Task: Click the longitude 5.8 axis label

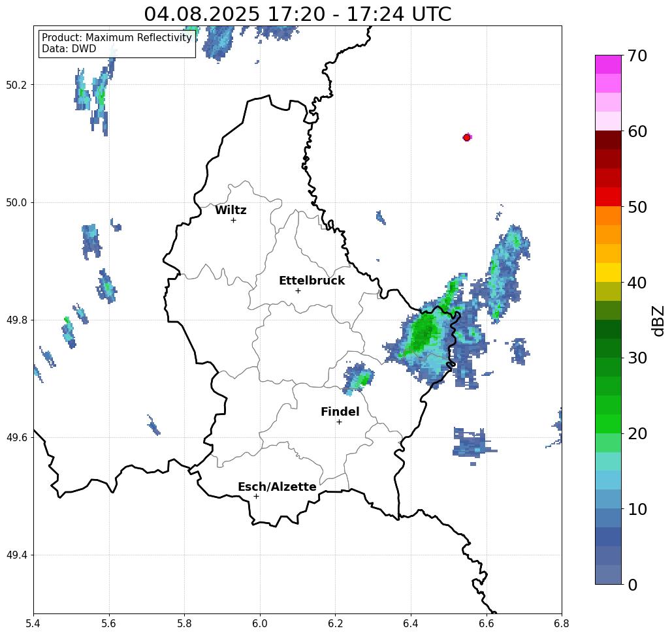Action: point(184,623)
